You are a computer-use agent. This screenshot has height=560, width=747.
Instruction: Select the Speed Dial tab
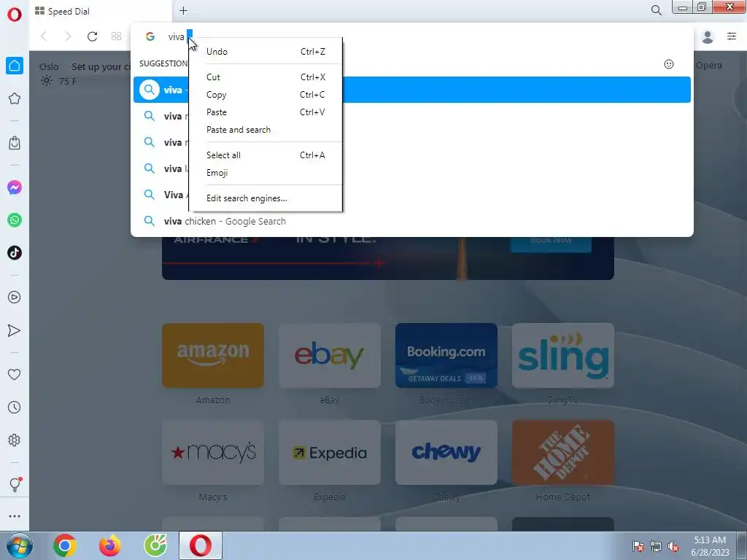coord(100,12)
